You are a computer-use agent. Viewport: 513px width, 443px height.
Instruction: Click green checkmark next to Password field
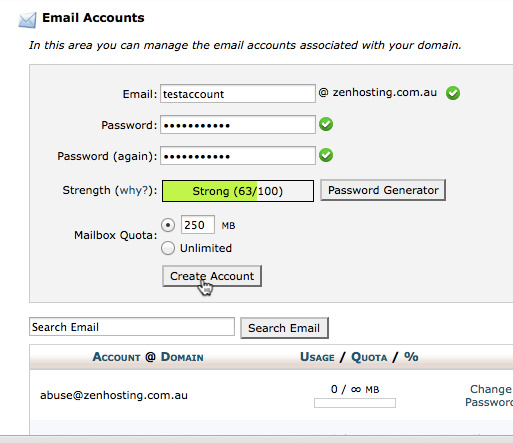(x=326, y=124)
